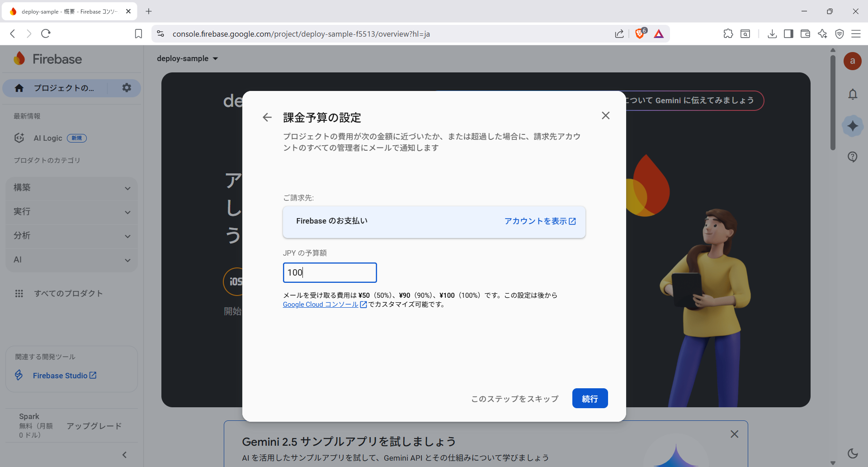Click the page vertical scrollbar
868x467 pixels.
(833, 103)
